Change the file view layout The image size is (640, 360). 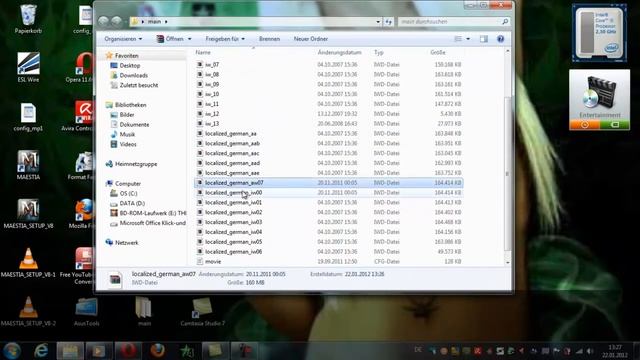point(458,39)
